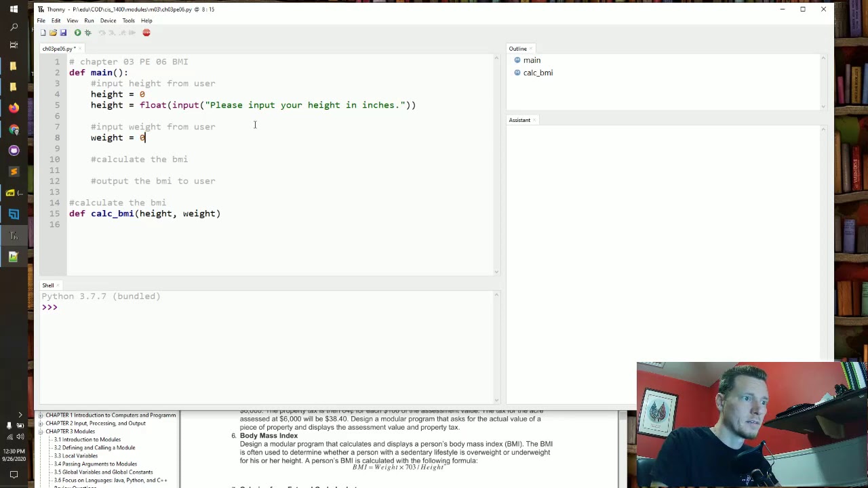Collapse CHAPTER 3 Modules in contents tree
Image resolution: width=868 pixels, height=488 pixels.
[x=41, y=432]
